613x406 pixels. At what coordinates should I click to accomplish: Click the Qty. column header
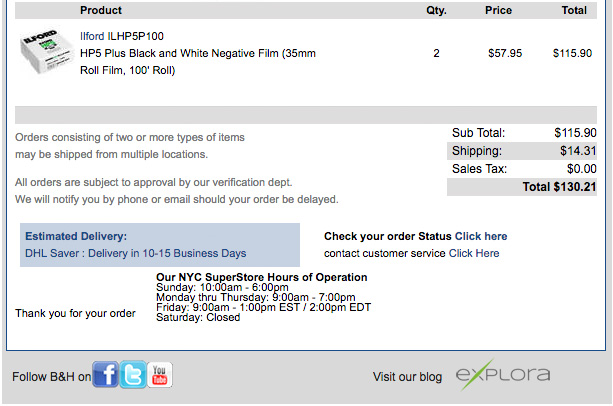click(436, 10)
